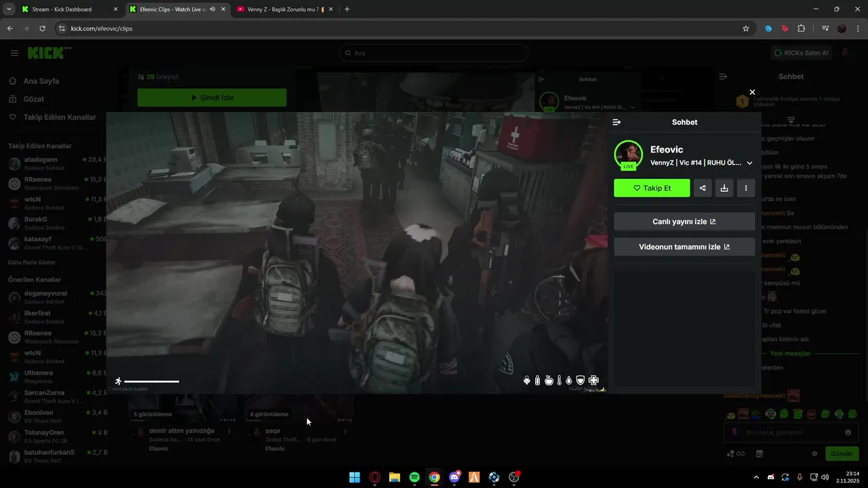Open ilkerfirat recommended channel

pyautogui.click(x=57, y=317)
